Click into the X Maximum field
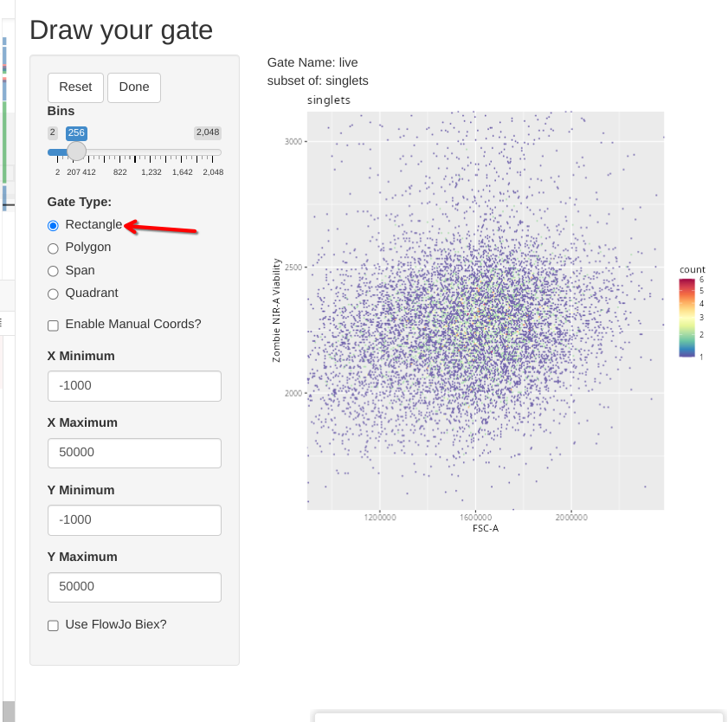This screenshot has height=722, width=728. (x=134, y=453)
